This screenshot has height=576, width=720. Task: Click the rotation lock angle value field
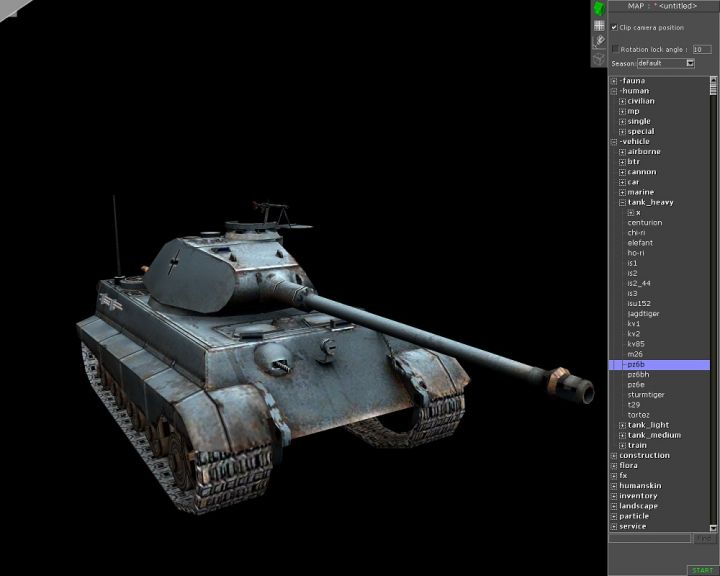coord(702,49)
